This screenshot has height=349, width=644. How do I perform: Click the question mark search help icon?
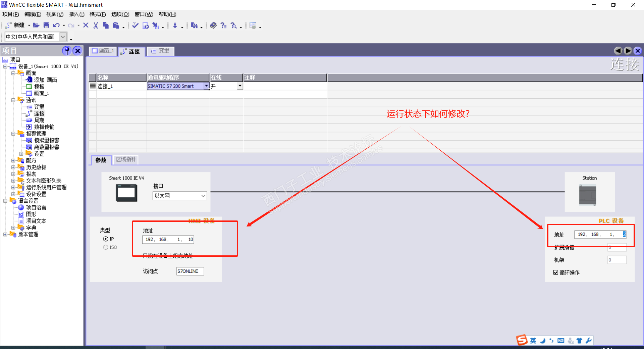tap(234, 25)
